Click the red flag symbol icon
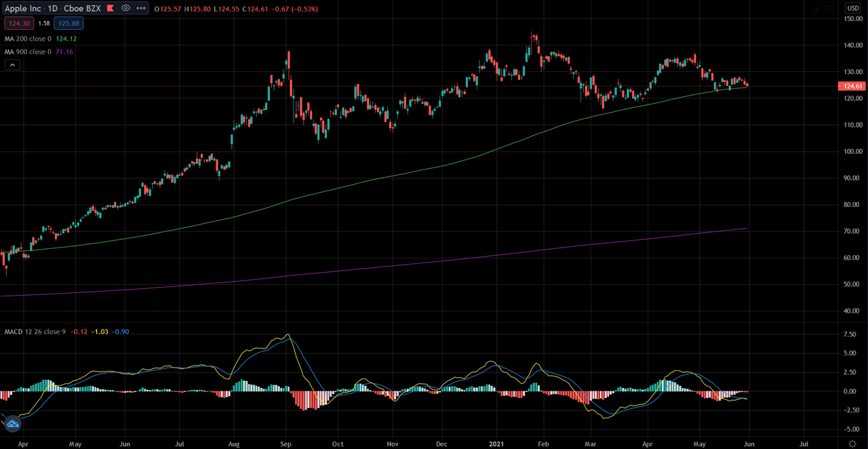This screenshot has width=868, height=449. [x=110, y=9]
